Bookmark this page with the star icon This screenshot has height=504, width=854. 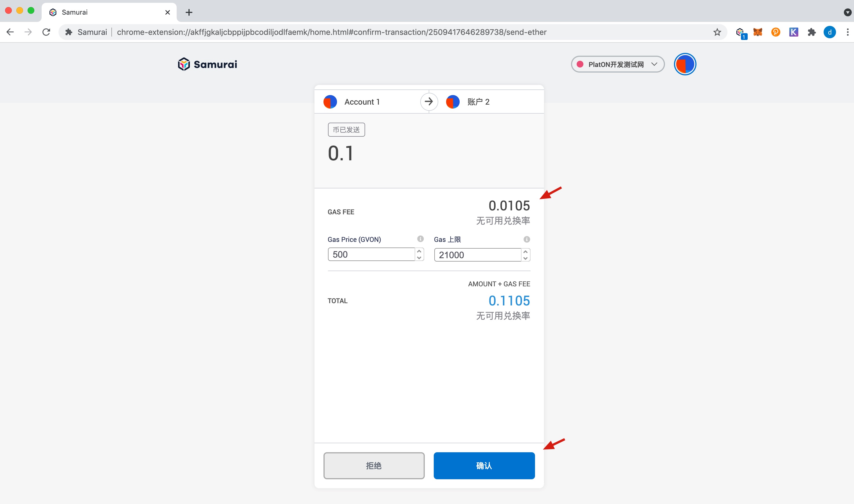pos(717,32)
